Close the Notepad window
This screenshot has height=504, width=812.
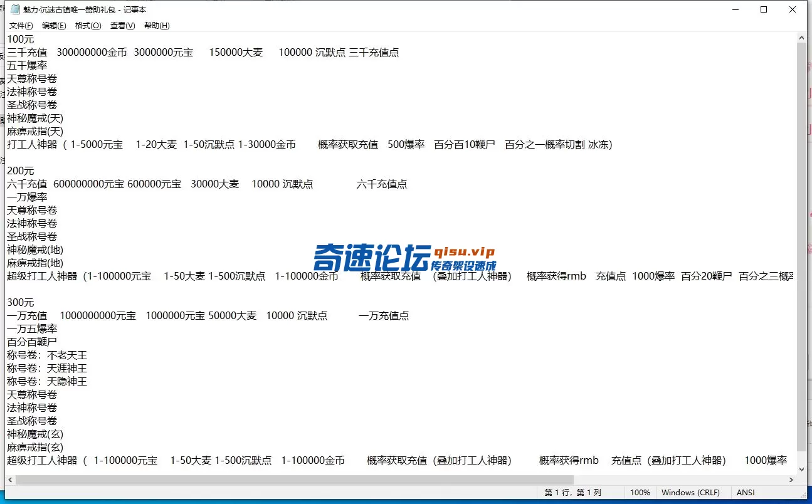point(792,9)
